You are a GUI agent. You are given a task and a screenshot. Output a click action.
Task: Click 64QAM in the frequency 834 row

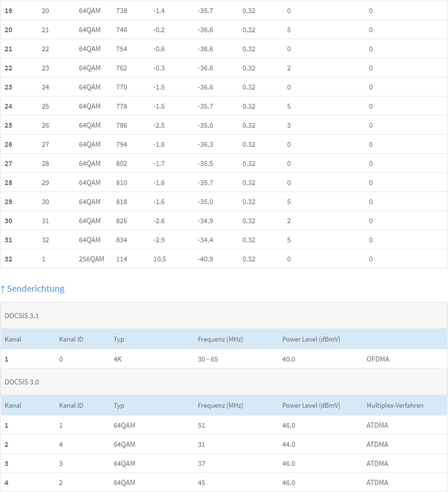[x=90, y=240]
